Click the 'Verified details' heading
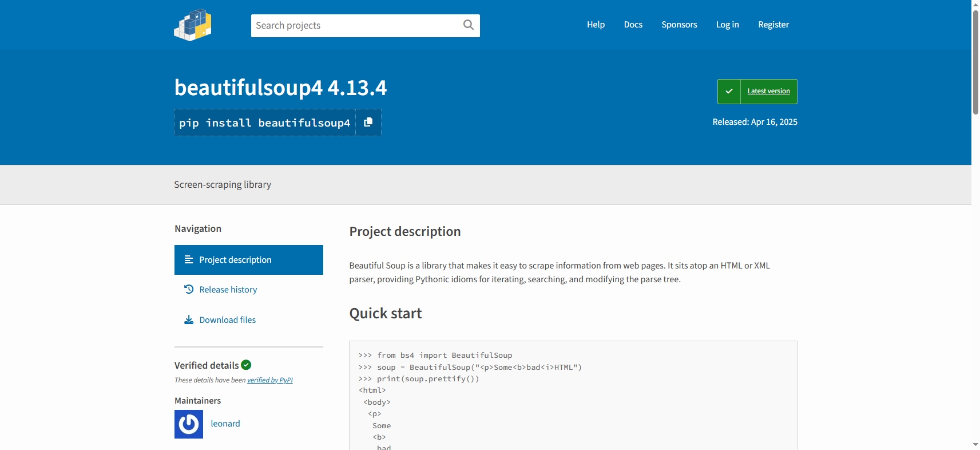Viewport: 980px width, 450px height. tap(207, 365)
